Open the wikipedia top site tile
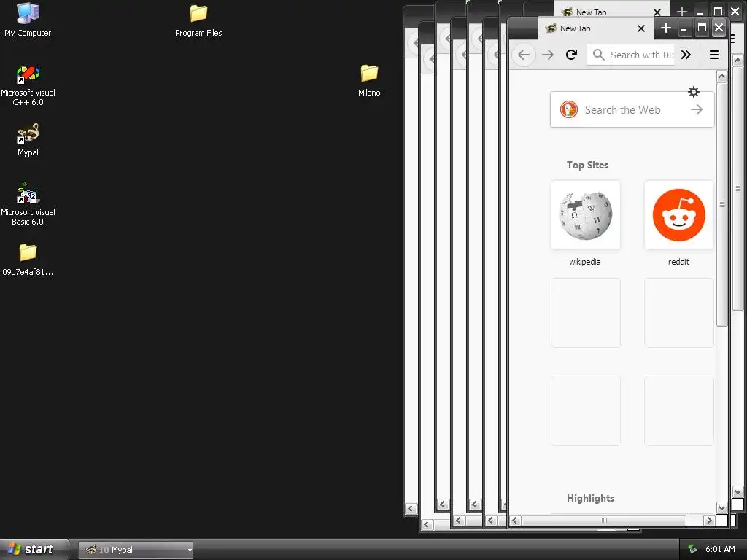 [x=586, y=215]
